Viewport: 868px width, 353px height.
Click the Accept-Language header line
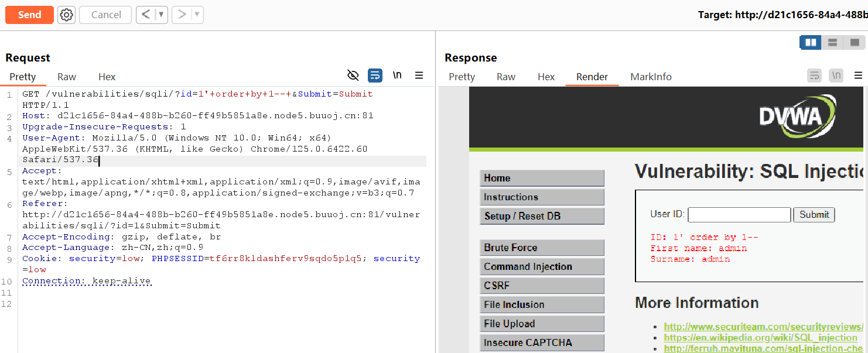112,248
